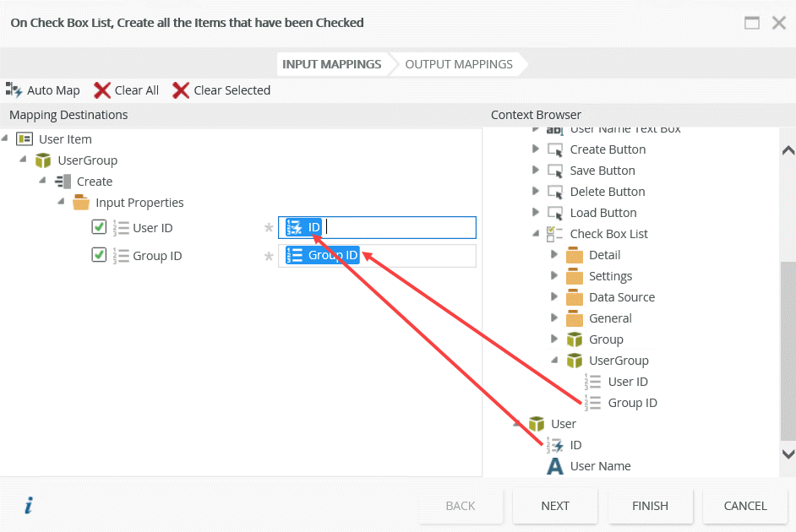796x532 pixels.
Task: Click the User SmartObject cube icon
Action: (x=537, y=424)
